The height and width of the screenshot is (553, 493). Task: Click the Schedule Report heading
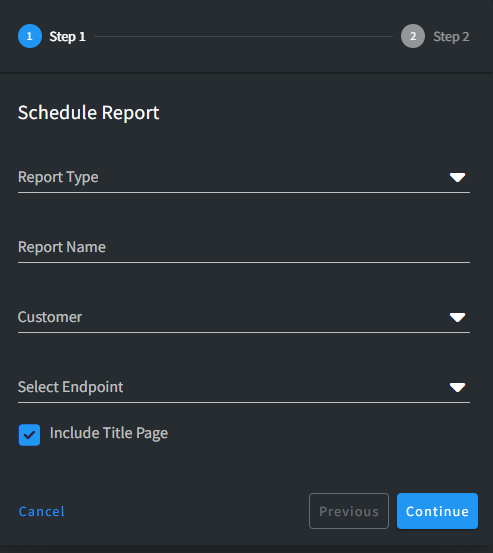click(x=89, y=113)
